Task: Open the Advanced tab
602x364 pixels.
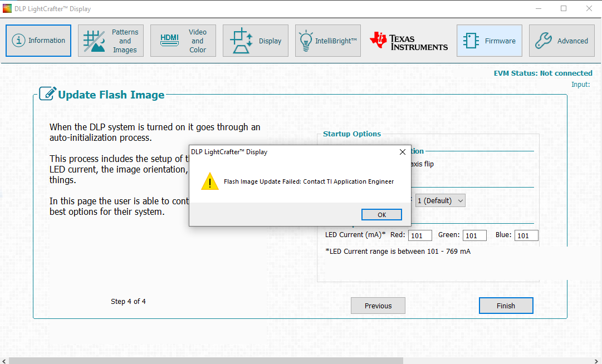Action: (x=562, y=41)
